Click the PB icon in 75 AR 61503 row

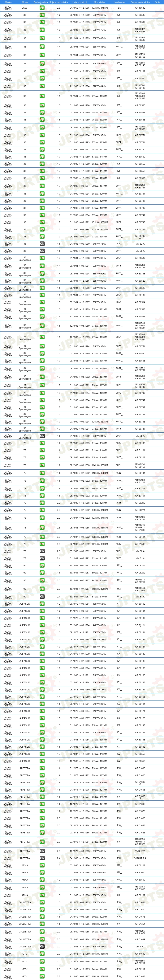point(42,544)
